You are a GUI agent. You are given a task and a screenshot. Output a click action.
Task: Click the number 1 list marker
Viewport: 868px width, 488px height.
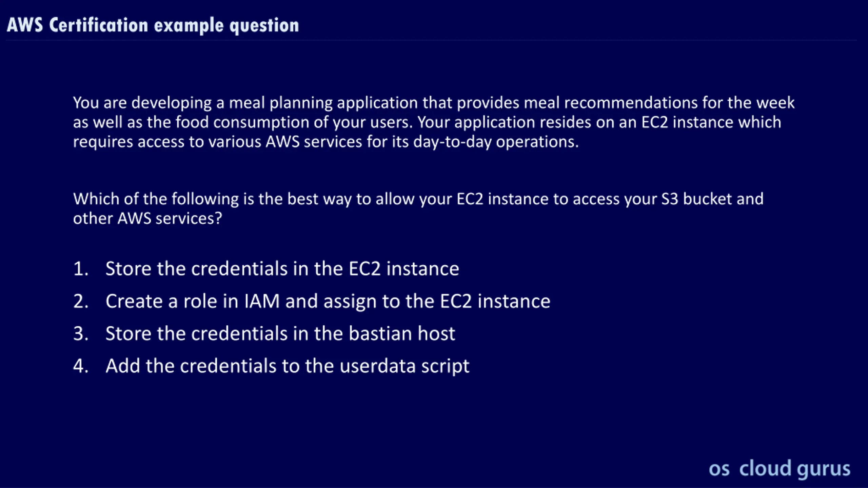point(81,269)
